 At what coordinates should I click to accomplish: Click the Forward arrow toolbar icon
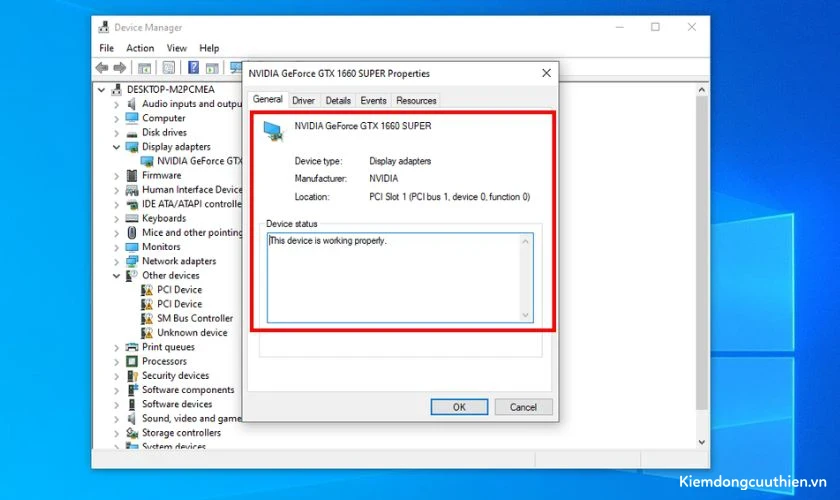(x=120, y=68)
